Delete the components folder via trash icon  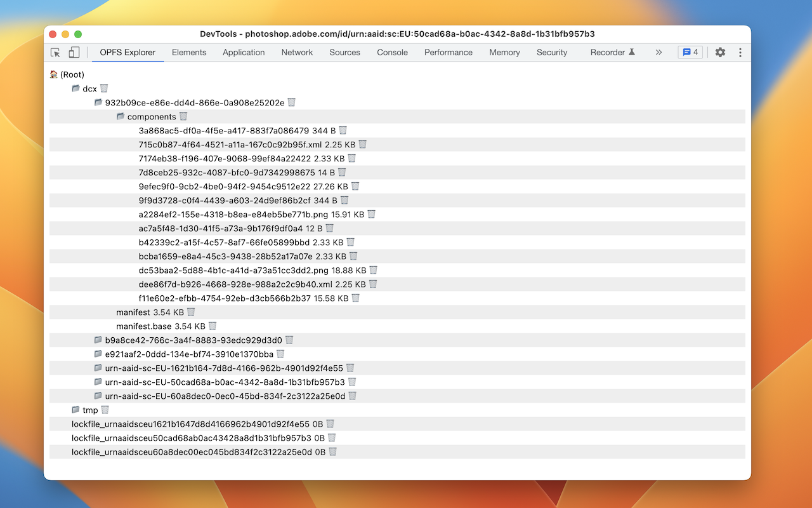pyautogui.click(x=183, y=116)
